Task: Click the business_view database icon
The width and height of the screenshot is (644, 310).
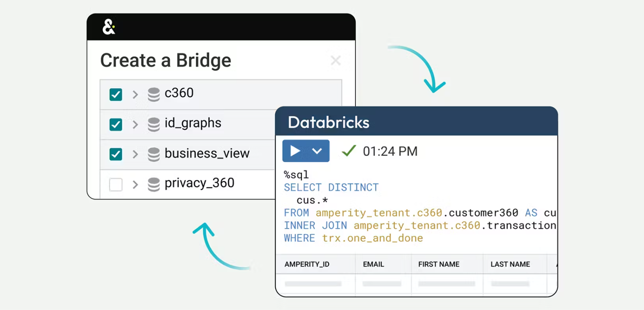Action: click(154, 154)
